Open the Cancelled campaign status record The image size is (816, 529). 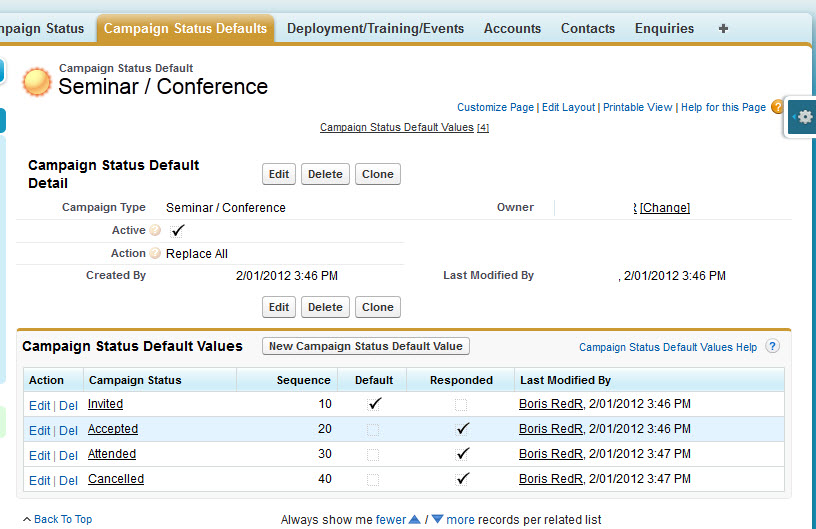(x=116, y=479)
